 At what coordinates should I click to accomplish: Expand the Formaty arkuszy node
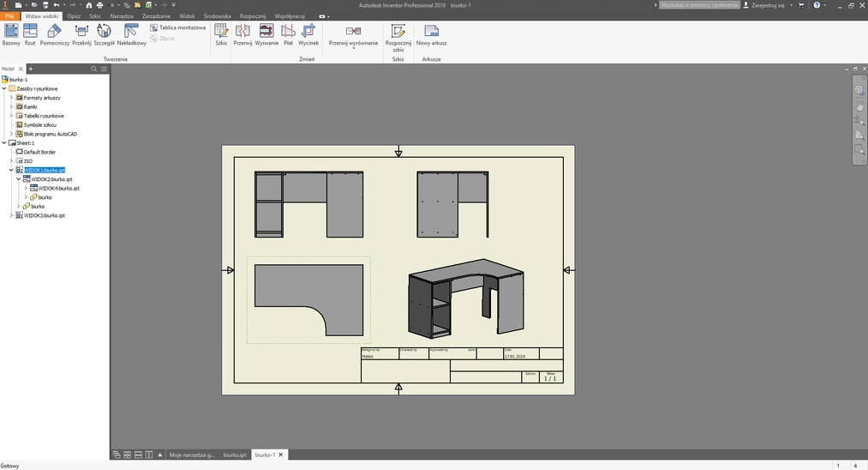pyautogui.click(x=12, y=98)
